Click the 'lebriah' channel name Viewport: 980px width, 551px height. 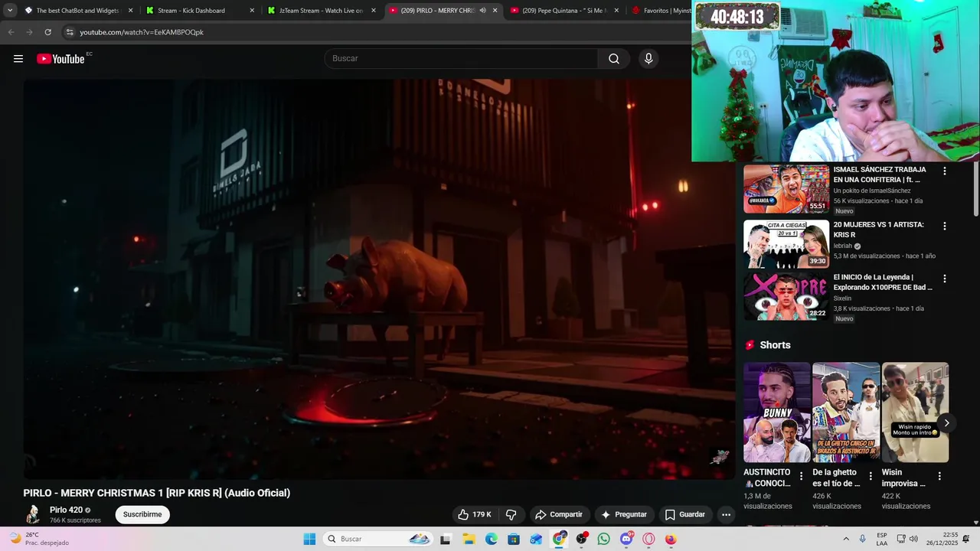point(842,246)
